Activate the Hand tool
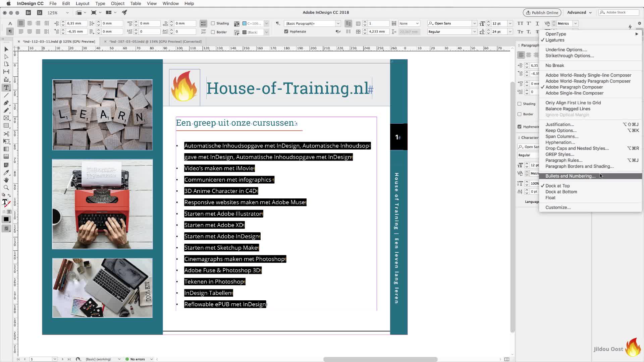Viewport: 644px width, 362px height. [6, 180]
